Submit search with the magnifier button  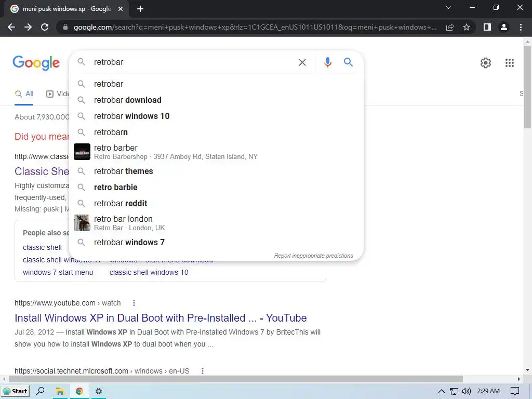(348, 62)
